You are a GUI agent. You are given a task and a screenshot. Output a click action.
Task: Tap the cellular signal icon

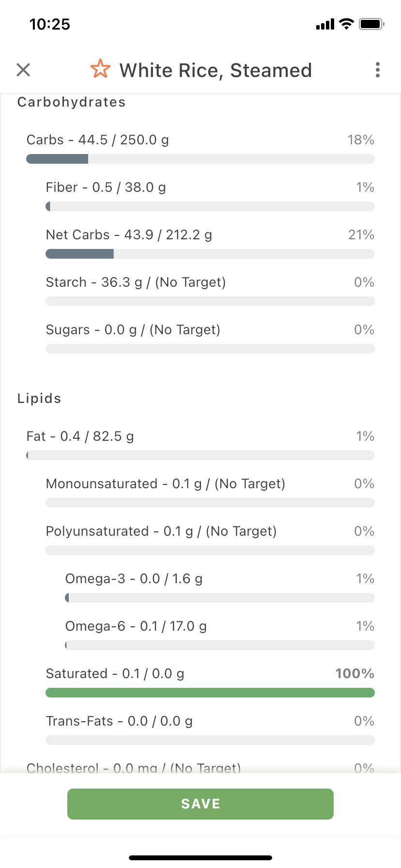[325, 24]
